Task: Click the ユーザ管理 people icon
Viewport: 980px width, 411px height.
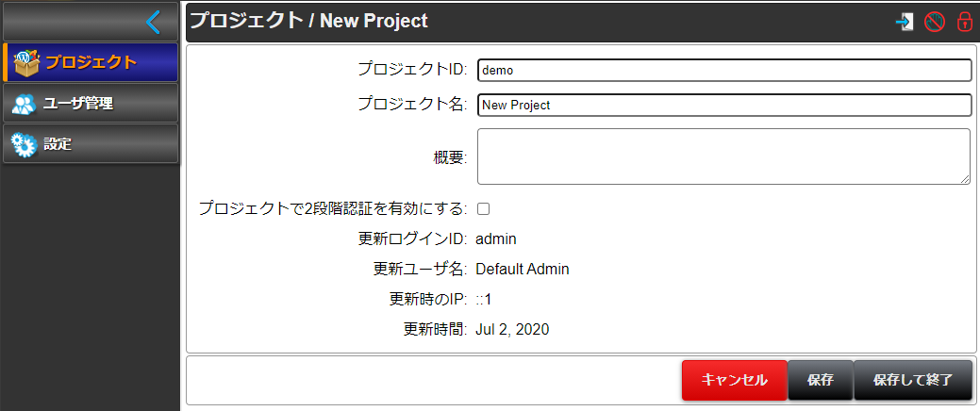Action: (24, 104)
